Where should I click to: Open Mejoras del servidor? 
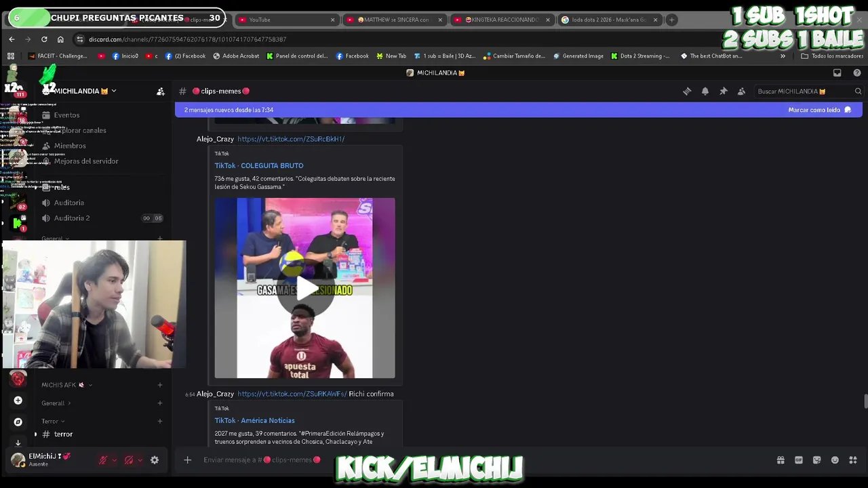point(85,161)
